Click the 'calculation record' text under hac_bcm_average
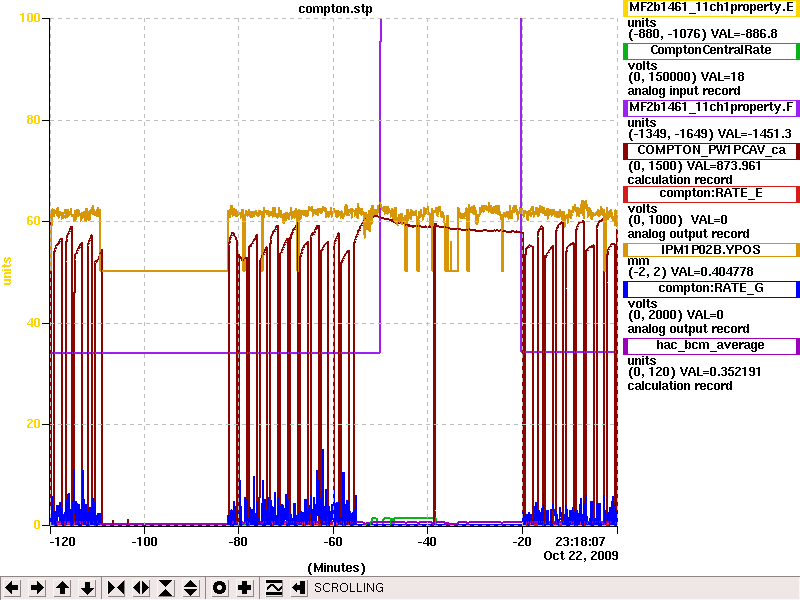 [x=680, y=386]
